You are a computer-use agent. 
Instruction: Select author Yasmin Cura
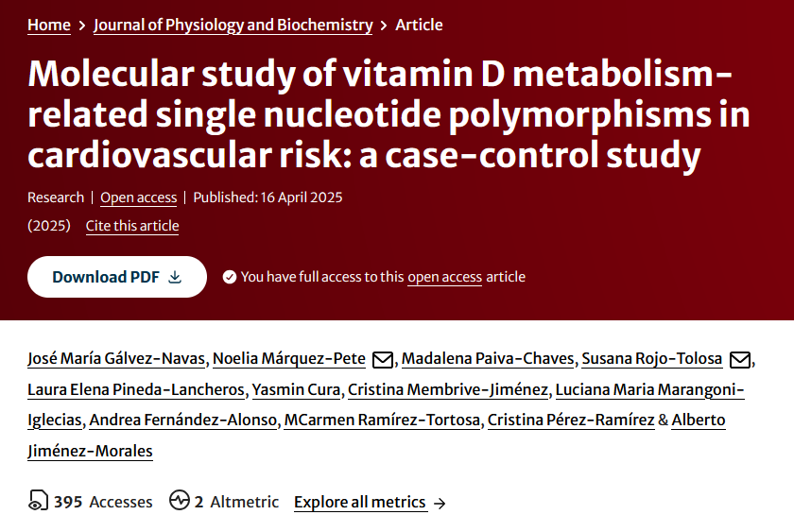point(297,389)
